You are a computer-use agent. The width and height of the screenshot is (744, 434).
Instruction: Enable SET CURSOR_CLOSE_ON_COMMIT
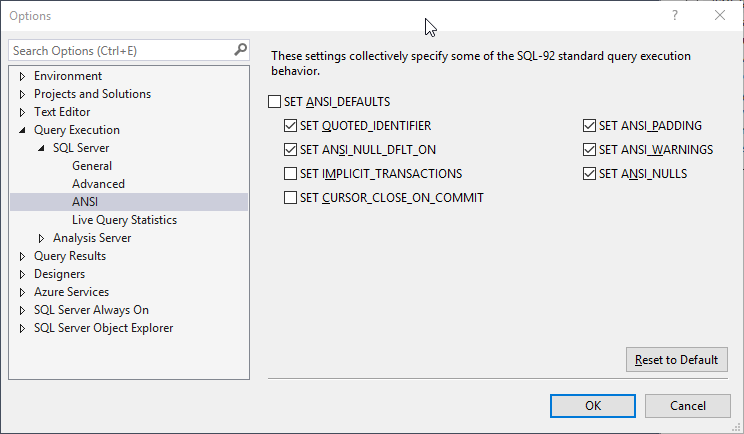click(x=291, y=198)
